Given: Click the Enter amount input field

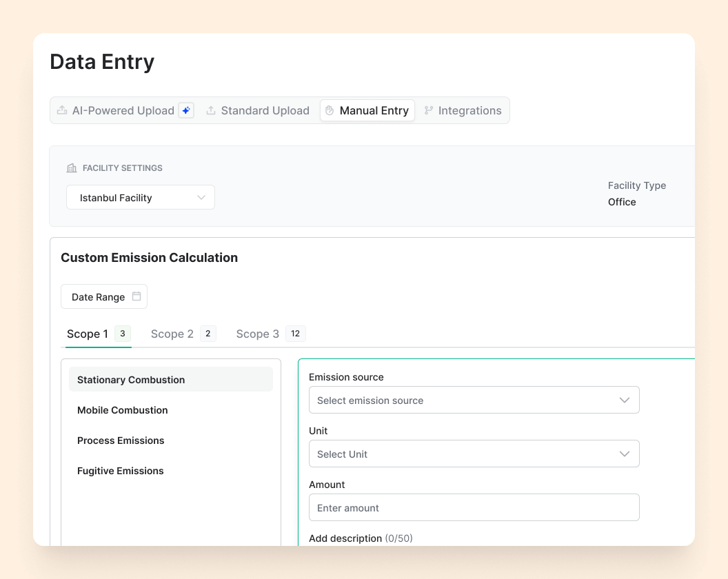Looking at the screenshot, I should (x=474, y=508).
